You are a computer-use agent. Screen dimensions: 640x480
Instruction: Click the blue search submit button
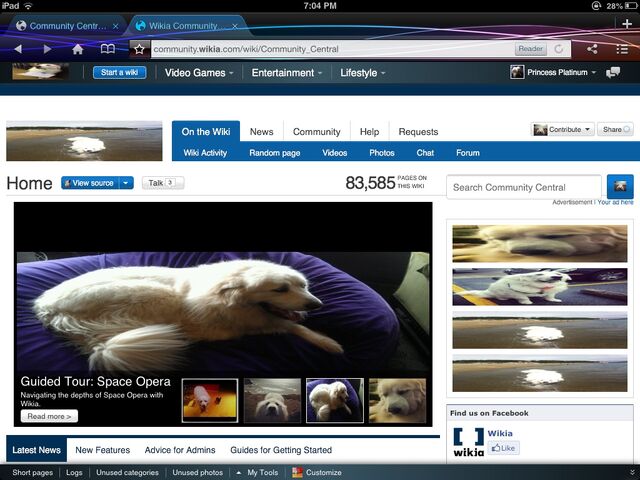[620, 187]
